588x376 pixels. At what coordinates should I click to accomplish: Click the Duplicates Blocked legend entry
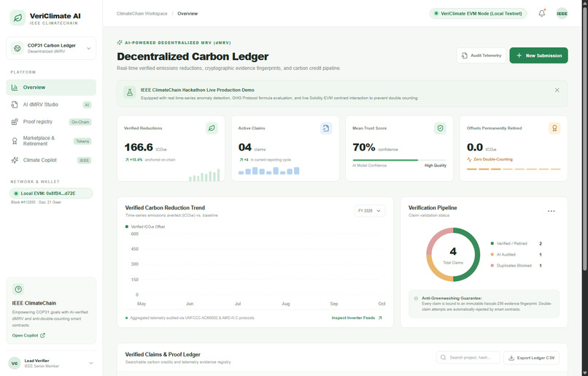point(517,266)
